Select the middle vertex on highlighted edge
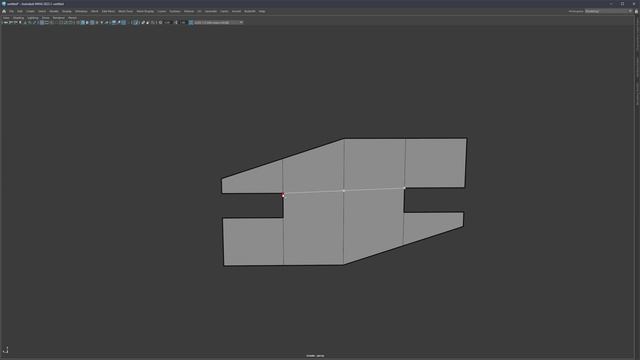640x360 pixels. tap(344, 191)
